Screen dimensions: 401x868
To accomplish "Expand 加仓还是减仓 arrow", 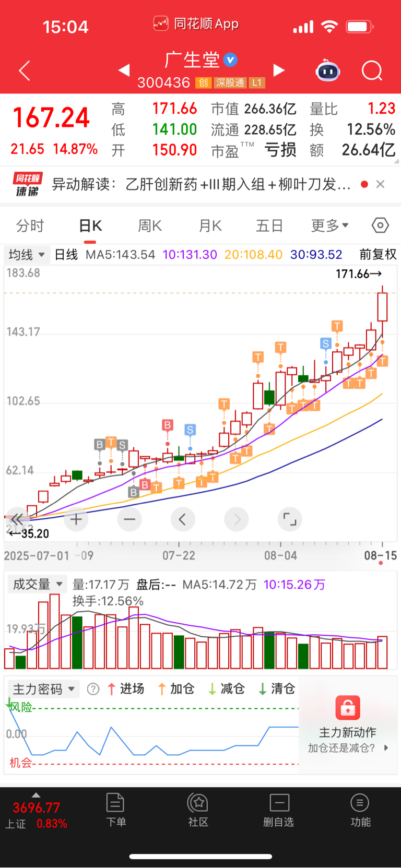I will (386, 747).
